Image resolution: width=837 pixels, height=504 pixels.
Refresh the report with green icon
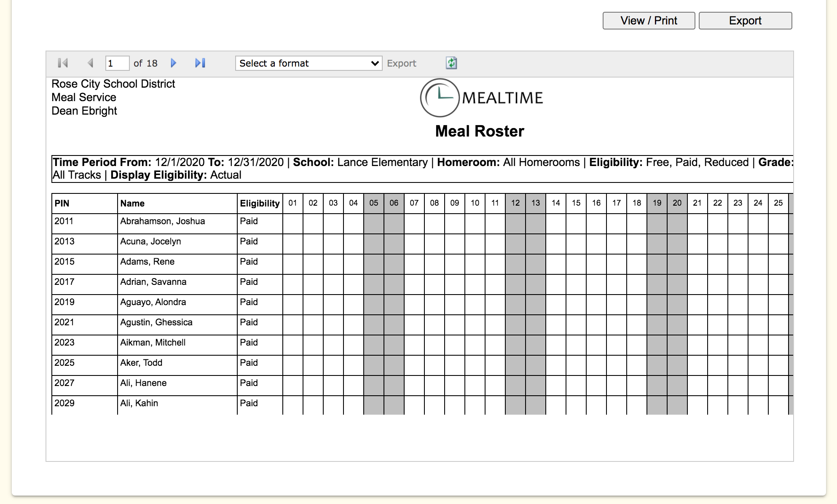click(x=451, y=63)
